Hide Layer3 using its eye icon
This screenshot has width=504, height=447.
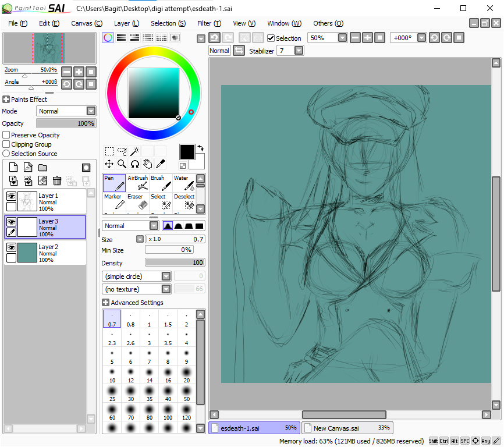pos(11,222)
